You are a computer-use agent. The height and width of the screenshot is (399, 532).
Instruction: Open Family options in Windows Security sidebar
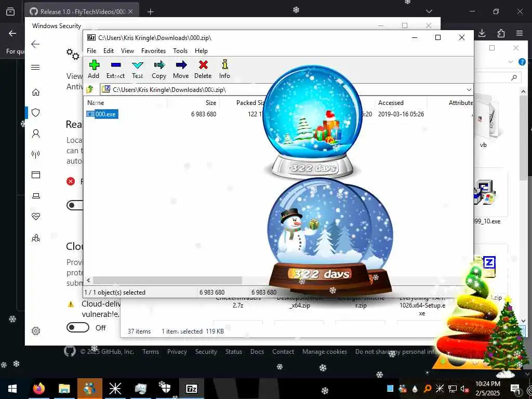[x=36, y=238]
